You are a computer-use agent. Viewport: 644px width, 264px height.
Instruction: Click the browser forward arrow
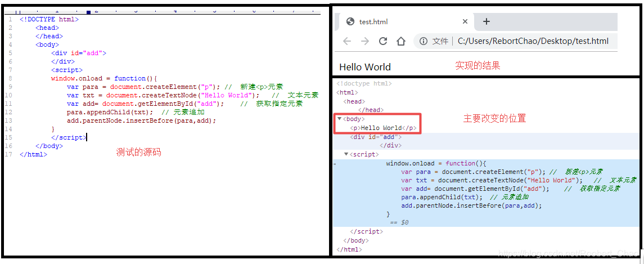[364, 41]
